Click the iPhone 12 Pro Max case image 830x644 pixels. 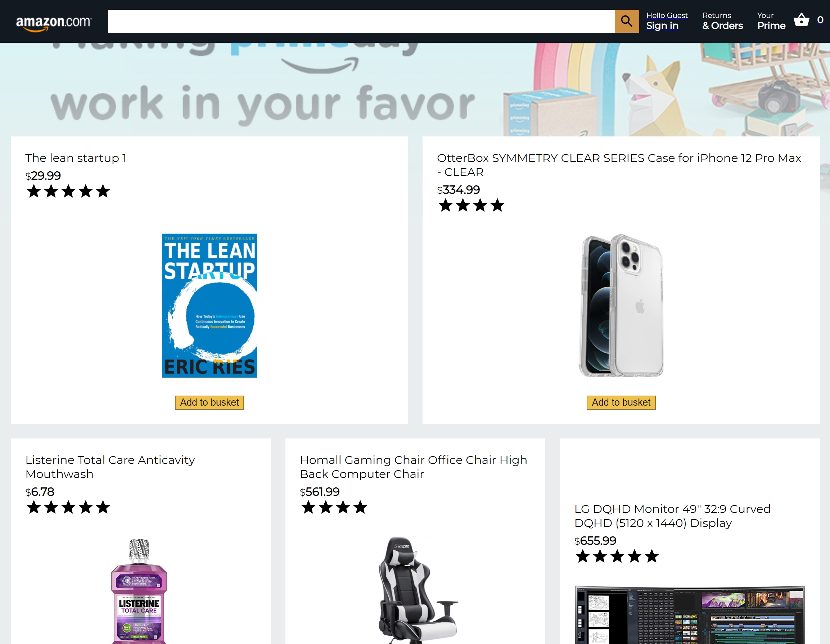click(621, 305)
